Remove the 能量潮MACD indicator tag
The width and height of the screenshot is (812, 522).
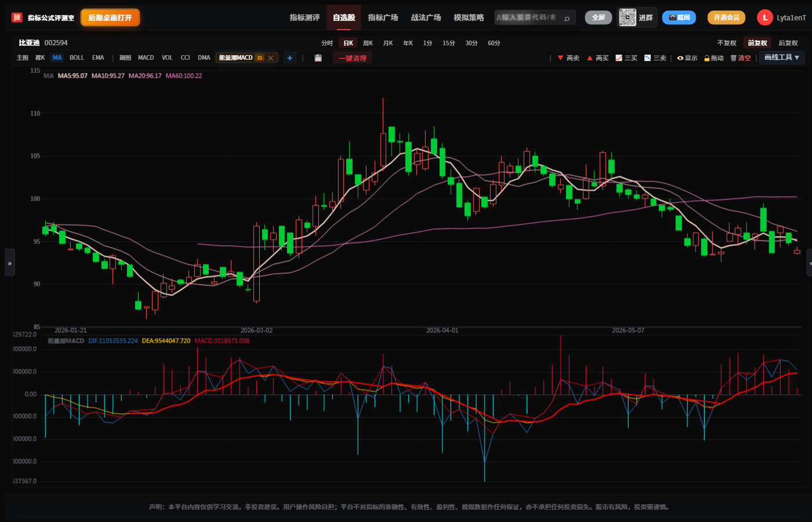(270, 58)
